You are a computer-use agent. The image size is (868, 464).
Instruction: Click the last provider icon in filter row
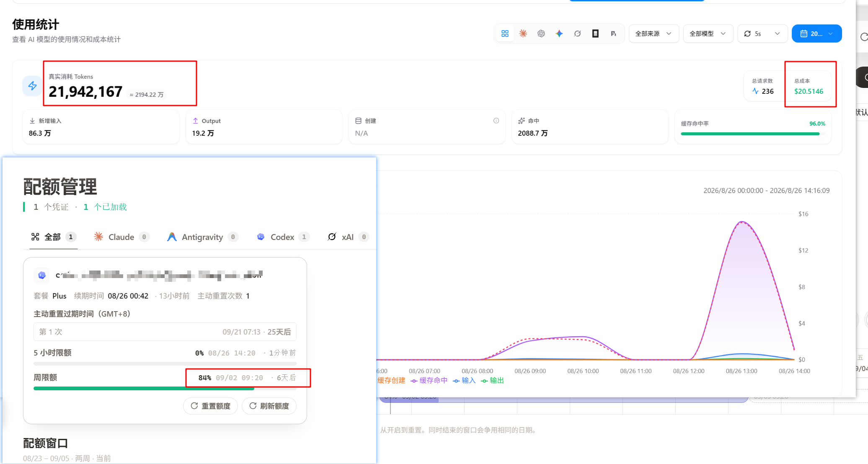coord(613,34)
